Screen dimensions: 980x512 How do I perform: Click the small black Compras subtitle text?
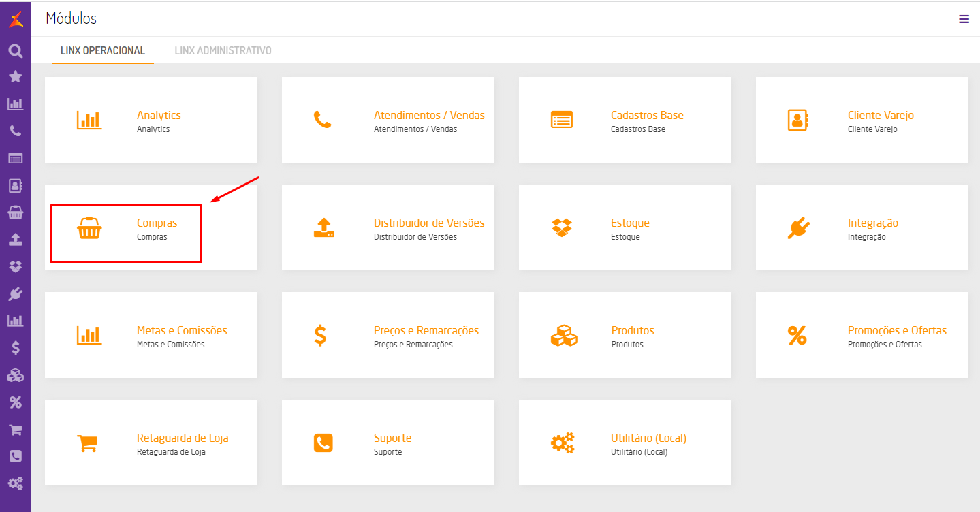point(152,237)
